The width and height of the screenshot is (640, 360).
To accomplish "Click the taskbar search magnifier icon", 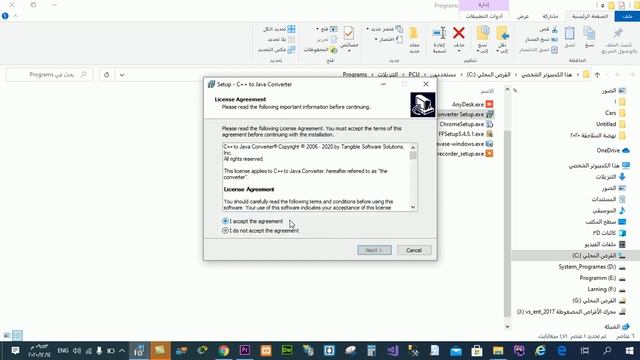I will (x=608, y=351).
